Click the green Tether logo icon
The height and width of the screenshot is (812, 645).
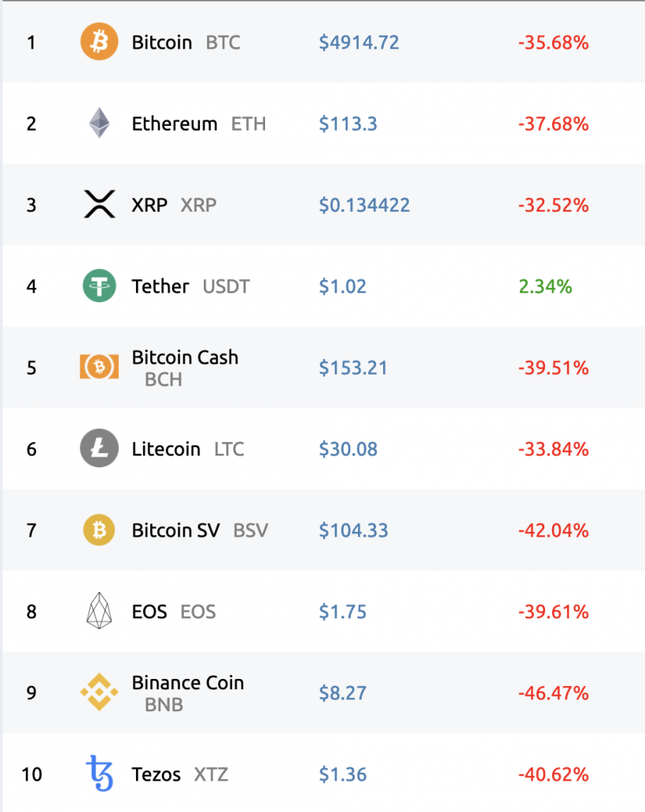pos(99,286)
